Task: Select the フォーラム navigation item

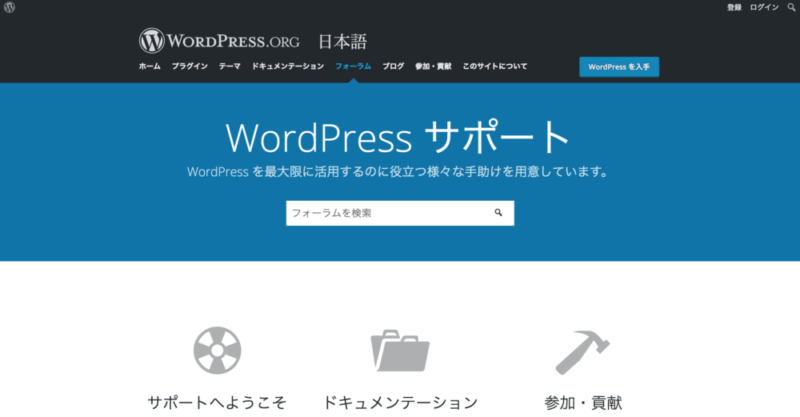Action: coord(353,66)
